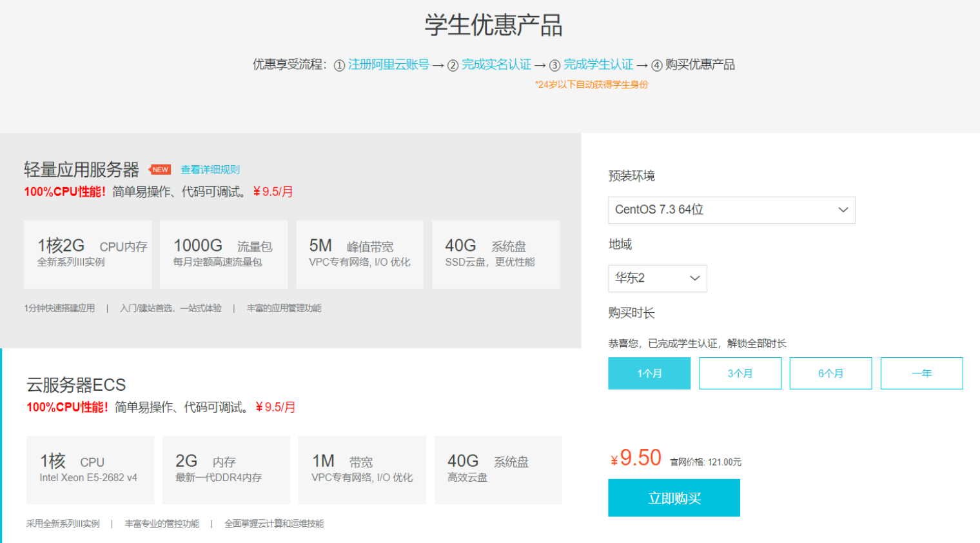Go to the 完成学生认证 step link
The width and height of the screenshot is (980, 543).
[x=598, y=64]
